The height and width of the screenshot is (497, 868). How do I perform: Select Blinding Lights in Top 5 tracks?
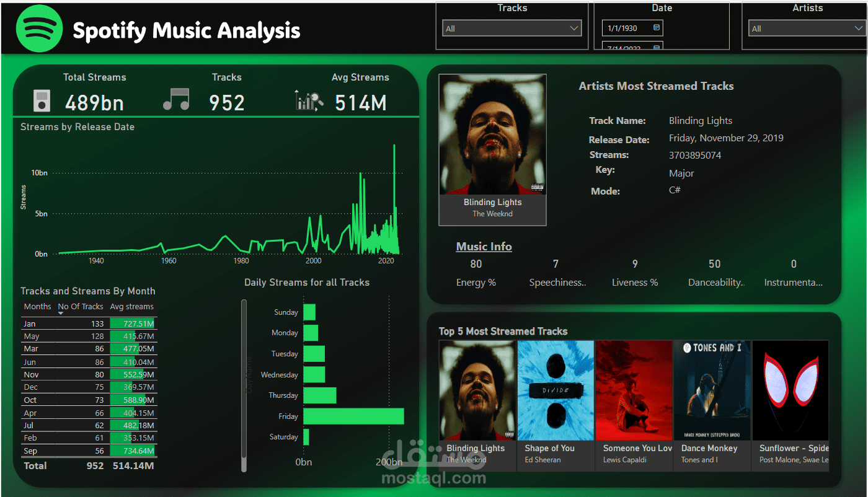[x=477, y=406]
